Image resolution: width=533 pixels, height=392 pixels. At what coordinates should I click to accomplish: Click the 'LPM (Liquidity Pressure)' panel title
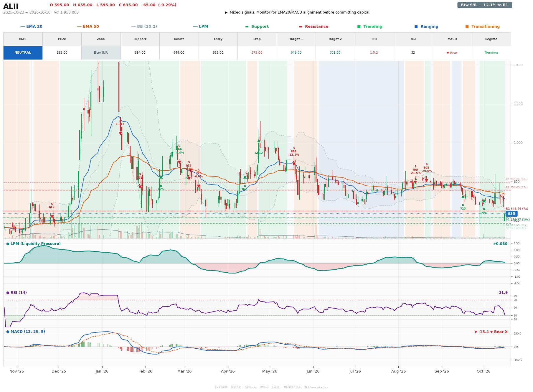pyautogui.click(x=35, y=244)
